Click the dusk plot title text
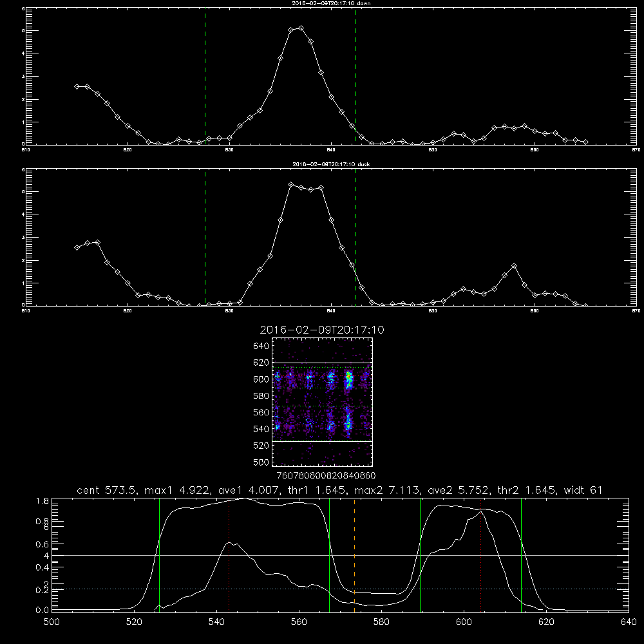This screenshot has width=644, height=644. [x=331, y=164]
